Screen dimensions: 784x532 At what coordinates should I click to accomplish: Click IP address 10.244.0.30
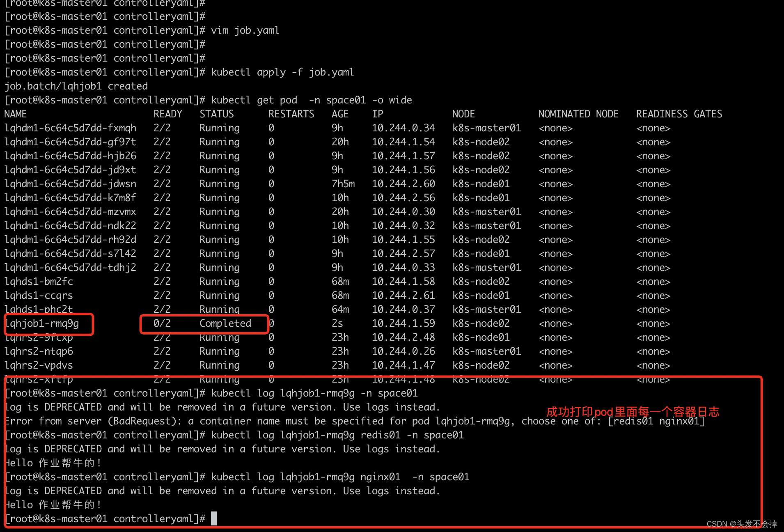(403, 212)
